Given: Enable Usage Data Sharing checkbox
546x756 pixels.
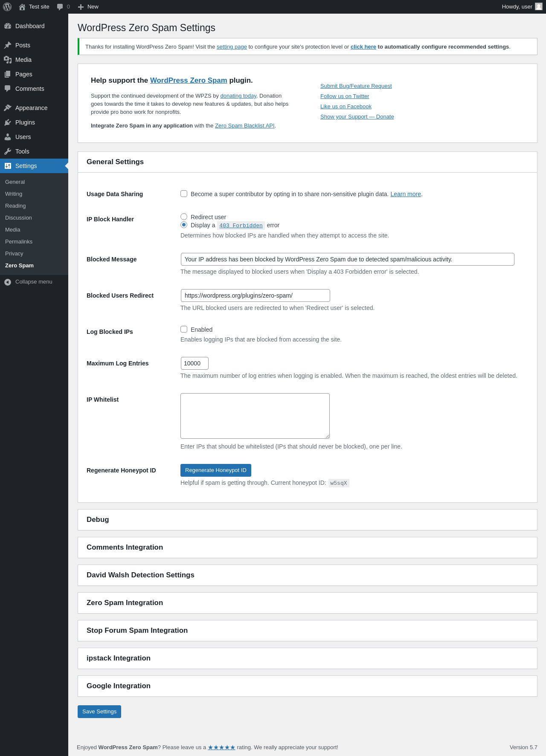Looking at the screenshot, I should [x=184, y=194].
